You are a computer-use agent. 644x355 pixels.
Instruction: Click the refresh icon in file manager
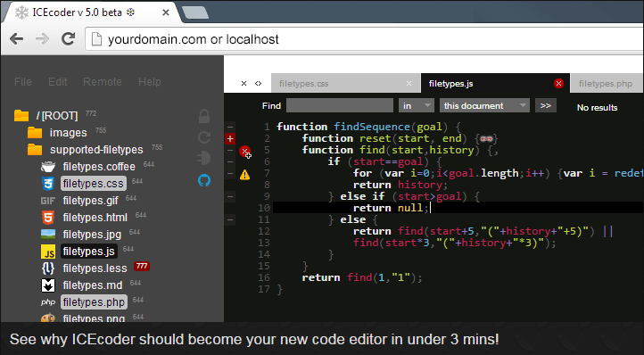coord(204,137)
